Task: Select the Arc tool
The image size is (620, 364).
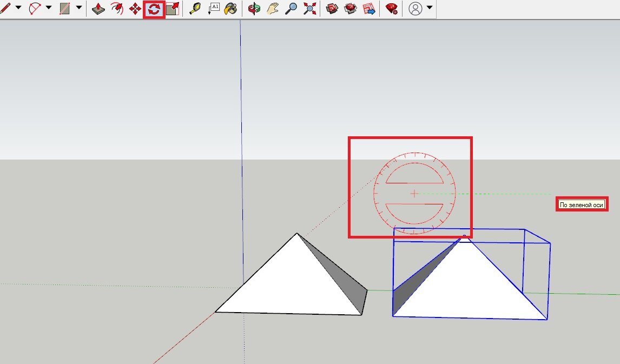Action: click(x=35, y=8)
